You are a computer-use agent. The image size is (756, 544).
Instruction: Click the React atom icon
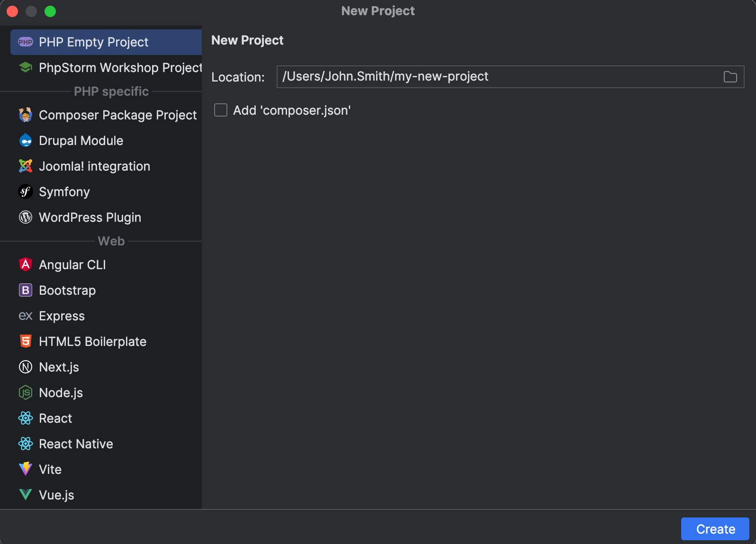point(25,418)
